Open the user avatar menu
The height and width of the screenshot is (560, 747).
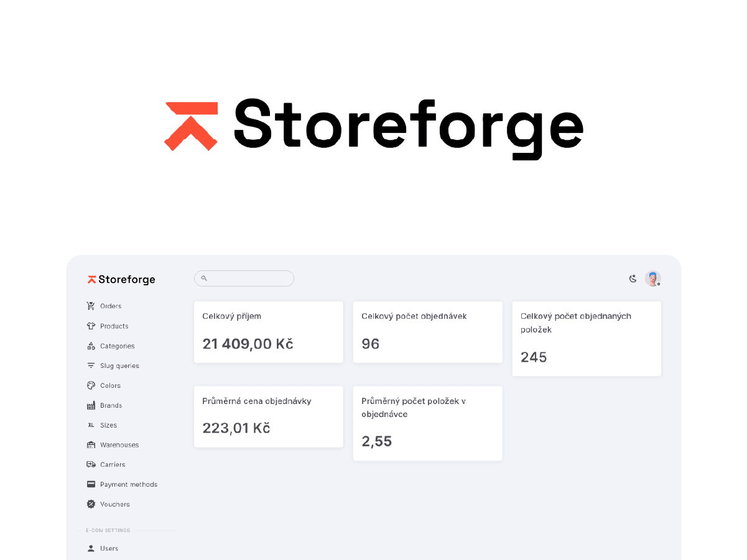(x=652, y=278)
